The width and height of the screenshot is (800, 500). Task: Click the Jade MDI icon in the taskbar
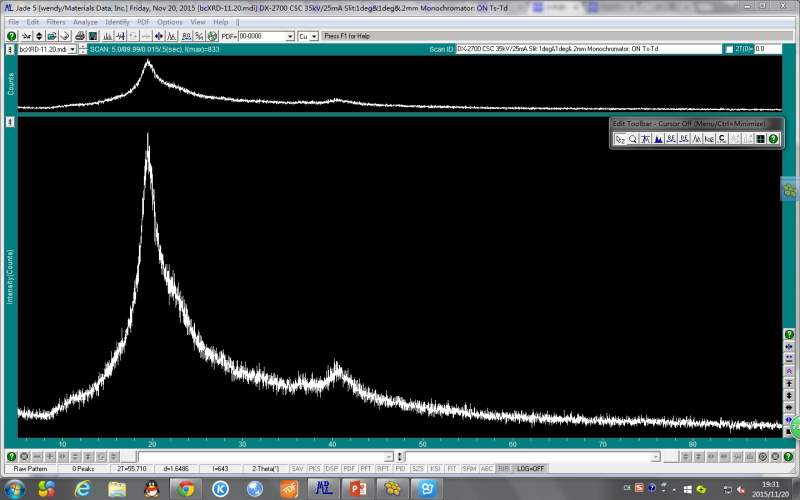click(323, 489)
